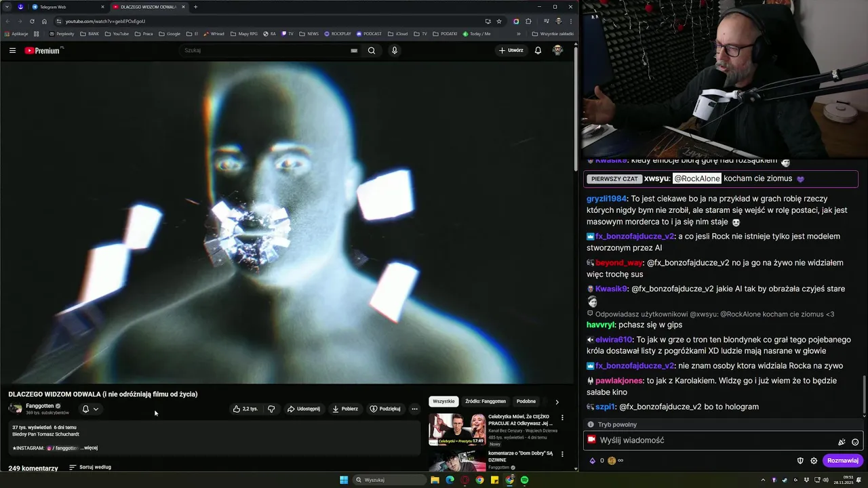Open chat settings gear icon

pyautogui.click(x=814, y=460)
